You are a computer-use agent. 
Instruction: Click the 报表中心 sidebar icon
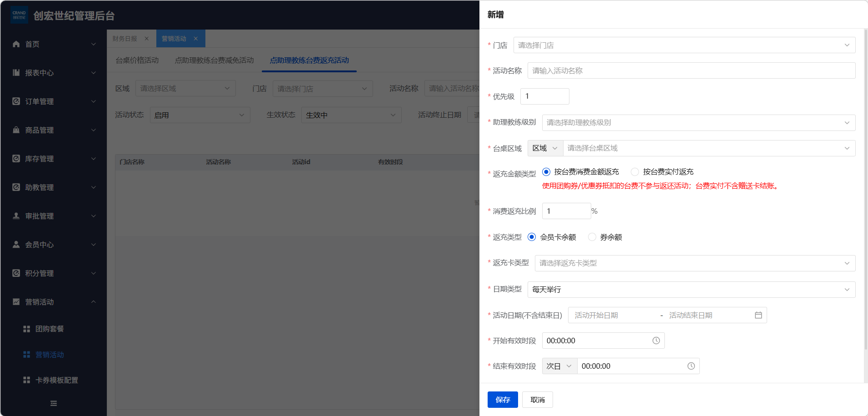(16, 73)
